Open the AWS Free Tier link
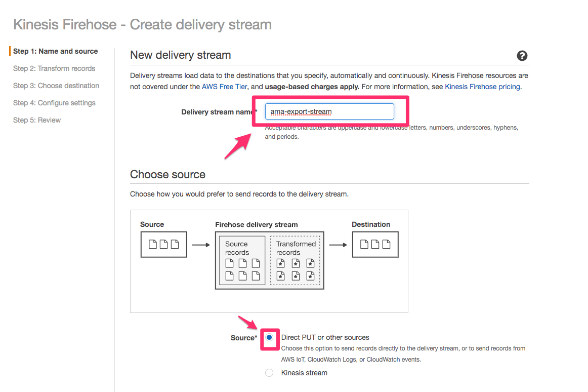 pos(223,86)
